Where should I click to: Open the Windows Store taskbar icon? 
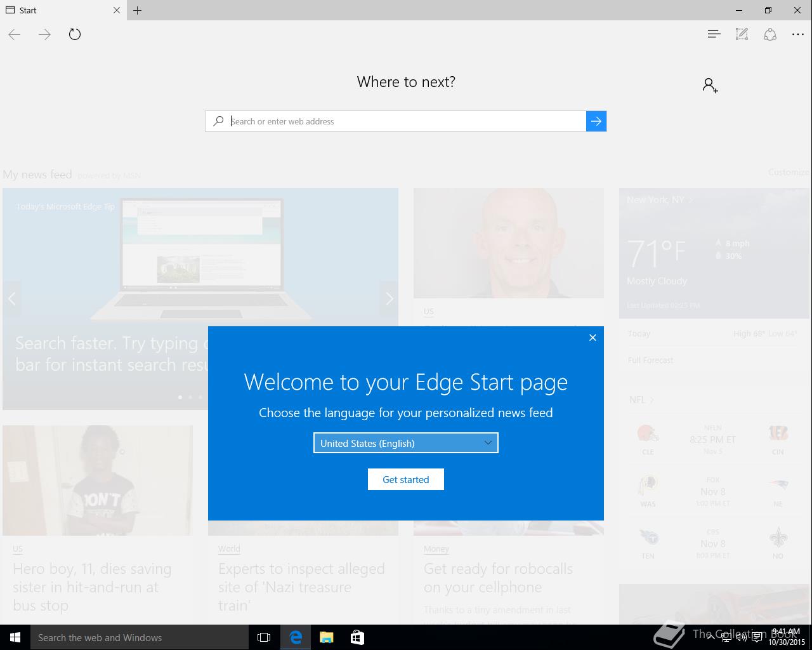point(357,637)
